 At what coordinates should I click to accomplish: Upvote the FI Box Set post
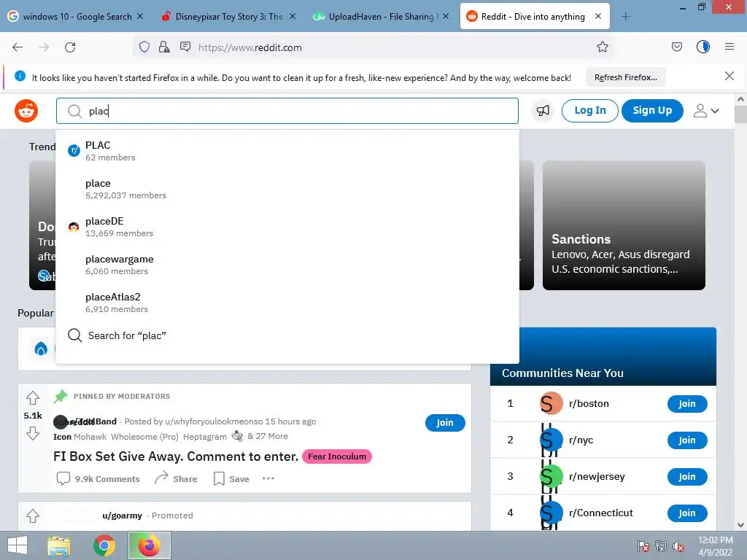click(33, 397)
